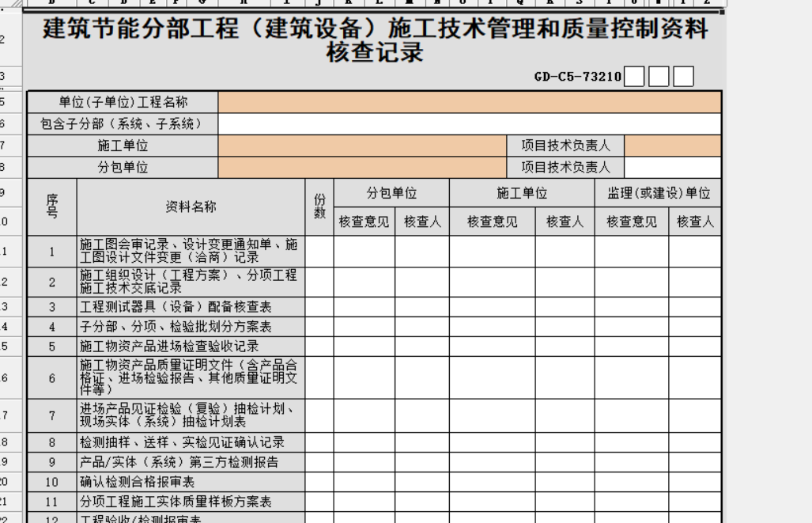Click the 份数 cell for item 1
Image resolution: width=812 pixels, height=523 pixels.
tap(319, 252)
